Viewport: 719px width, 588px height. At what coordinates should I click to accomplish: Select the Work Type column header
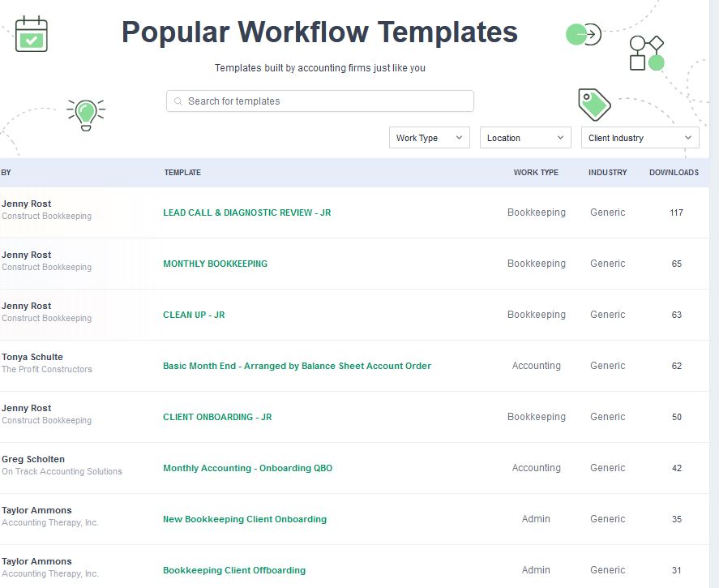pyautogui.click(x=536, y=173)
